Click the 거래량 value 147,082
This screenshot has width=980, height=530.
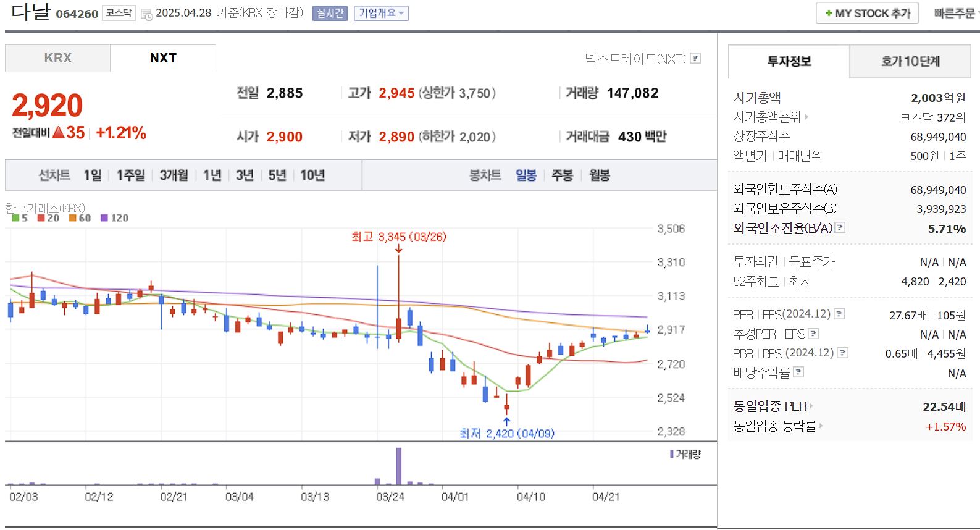[633, 93]
